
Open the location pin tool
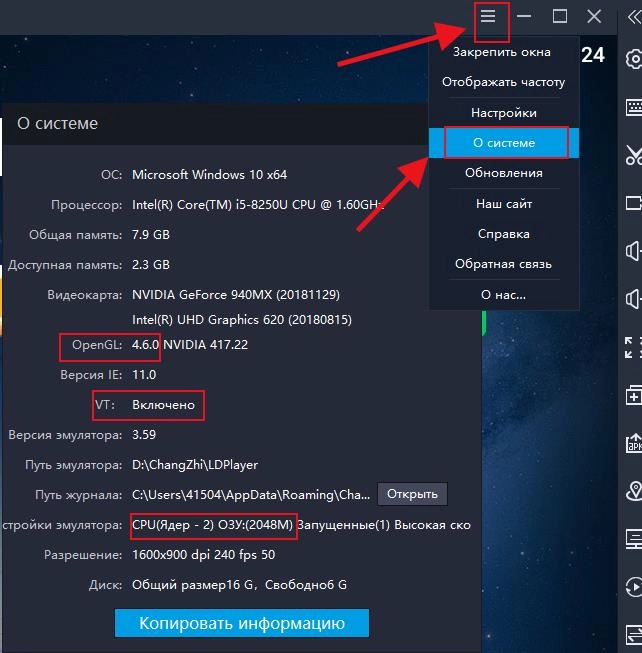633,491
